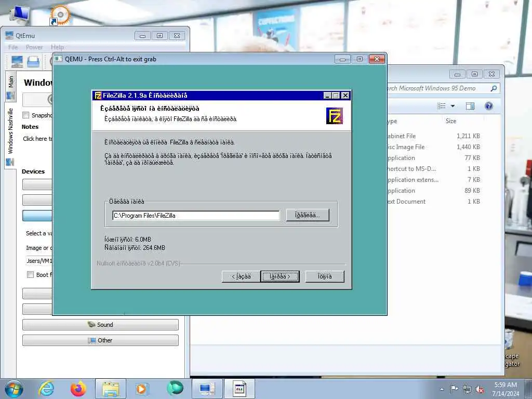Click the Notes 'Click here' text area in QtEmu
532x399 pixels.
coord(37,139)
